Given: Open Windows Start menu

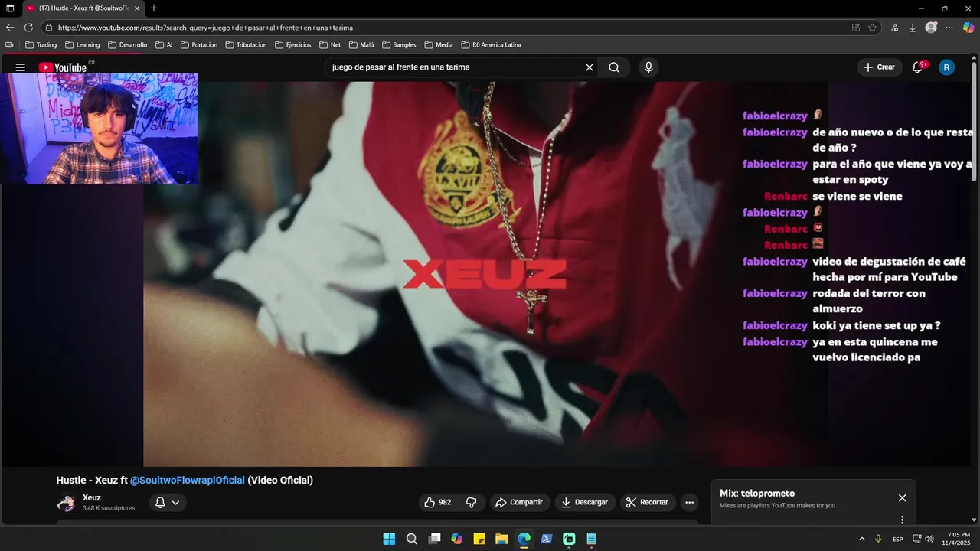Looking at the screenshot, I should (x=389, y=539).
